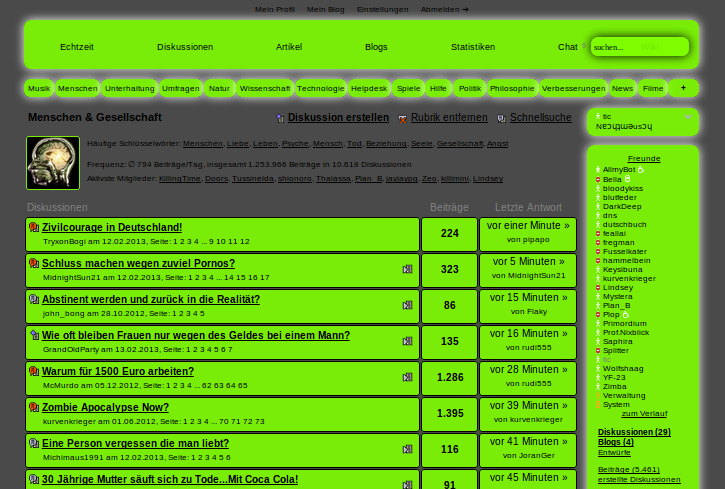Select the Technologie category tab

pos(320,88)
